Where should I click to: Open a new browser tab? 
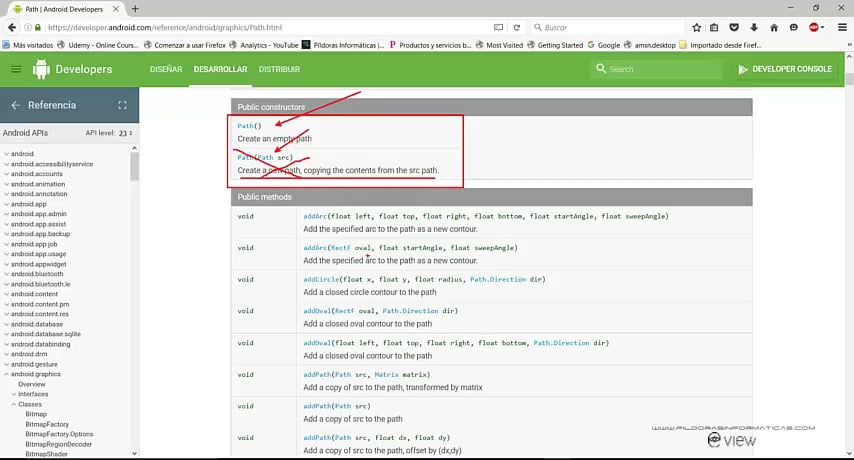pos(135,9)
